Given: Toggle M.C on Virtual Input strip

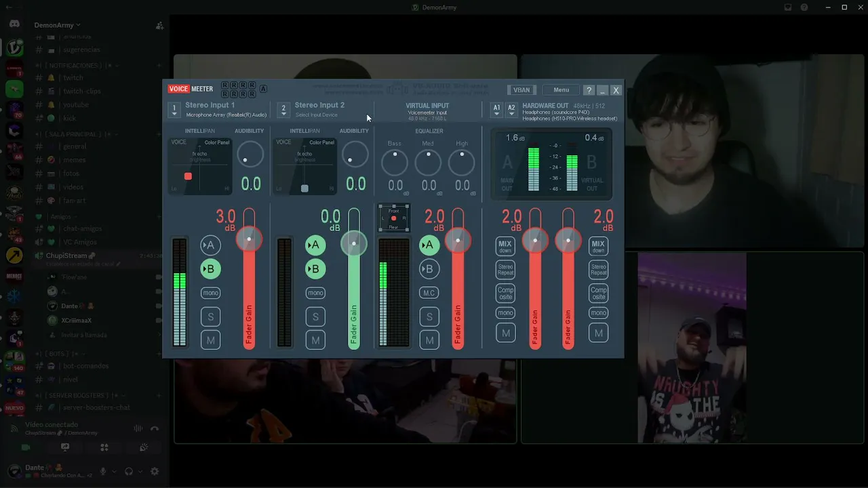Looking at the screenshot, I should [429, 293].
